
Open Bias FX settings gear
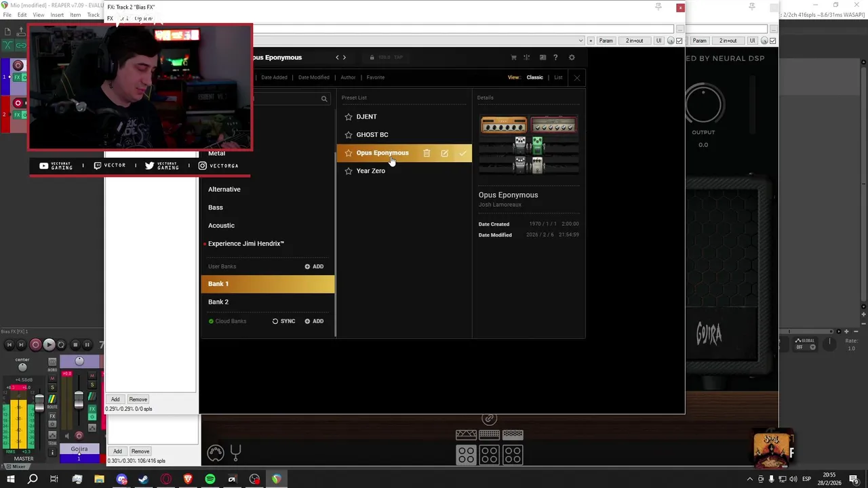point(572,58)
